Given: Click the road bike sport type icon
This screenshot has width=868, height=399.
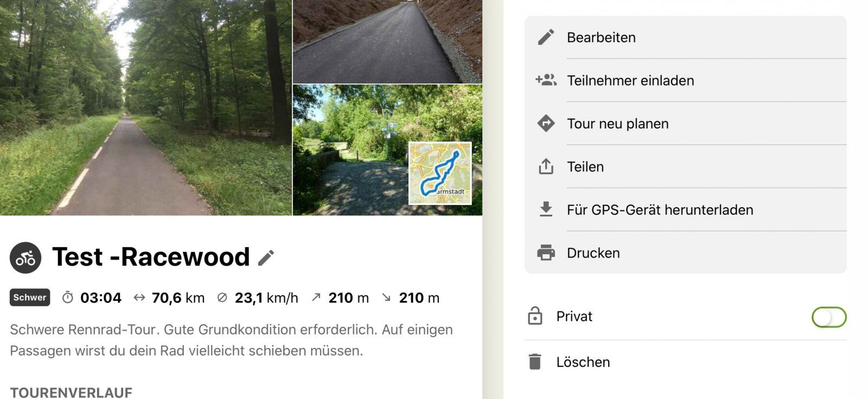Looking at the screenshot, I should pos(25,258).
